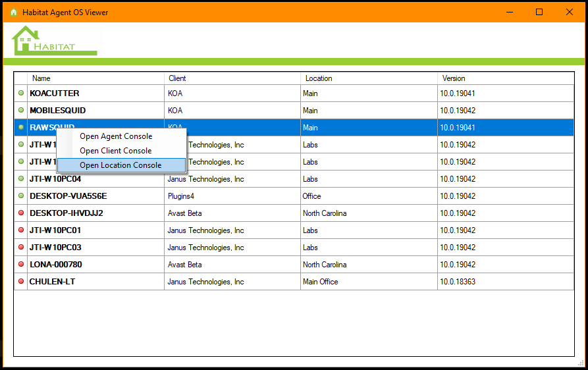This screenshot has height=370, width=588.
Task: Select the JTI-W10PC04 agent row
Action: [55, 179]
